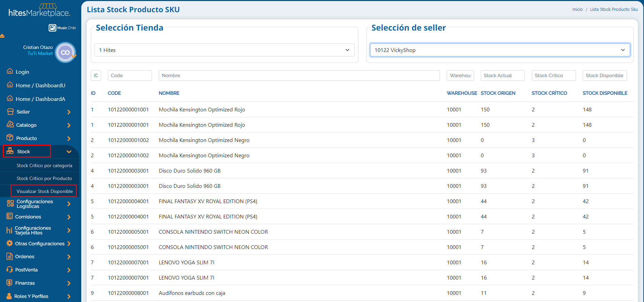
Task: Click the Home / DashboardA house icon
Action: [x=10, y=99]
